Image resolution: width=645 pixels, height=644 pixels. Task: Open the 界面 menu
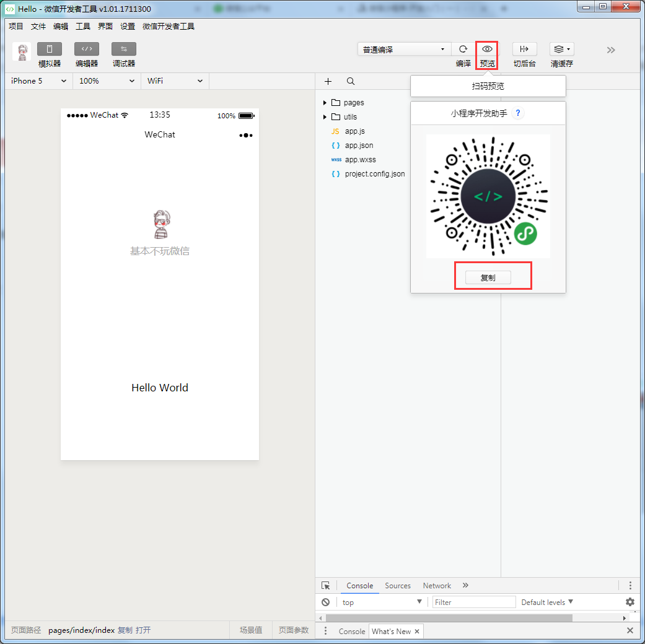click(105, 27)
